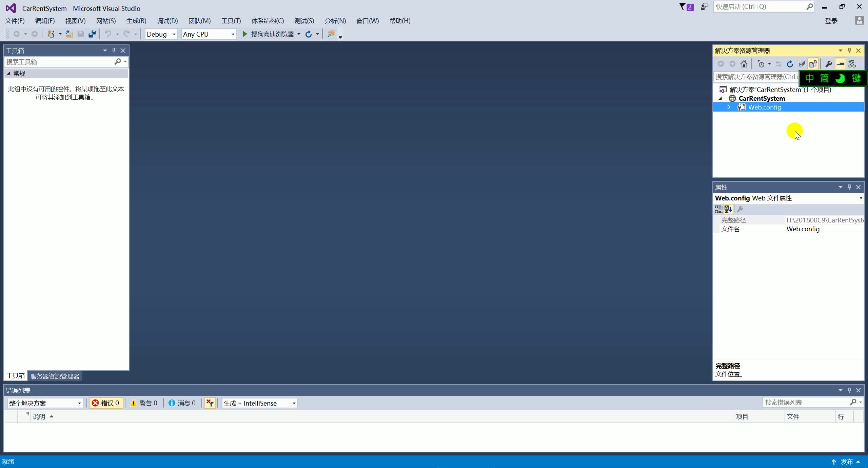Open the 调试(D) menu

coord(167,21)
